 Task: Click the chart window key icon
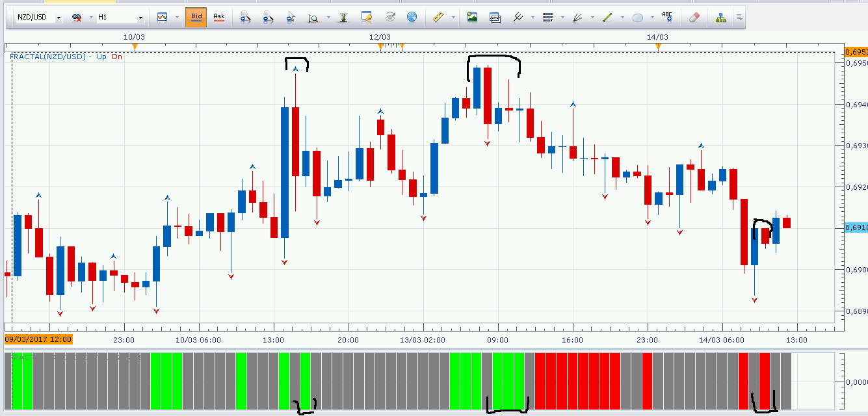(367, 18)
